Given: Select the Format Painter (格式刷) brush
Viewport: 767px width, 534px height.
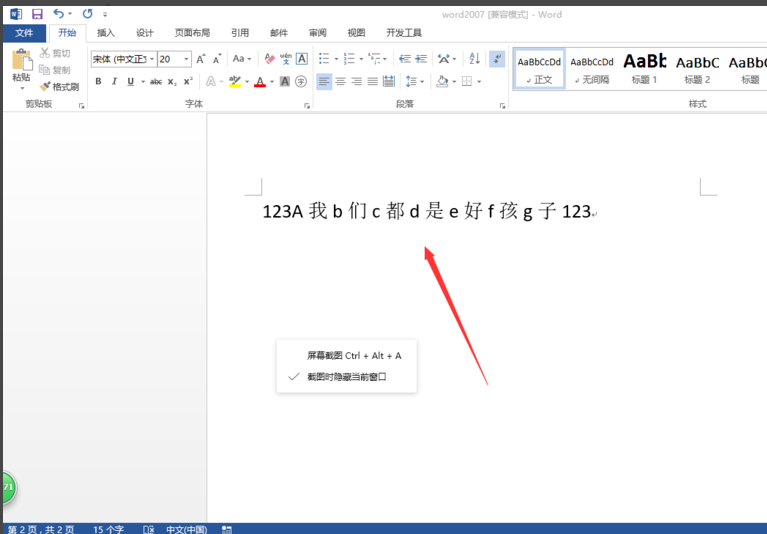Looking at the screenshot, I should (45, 87).
